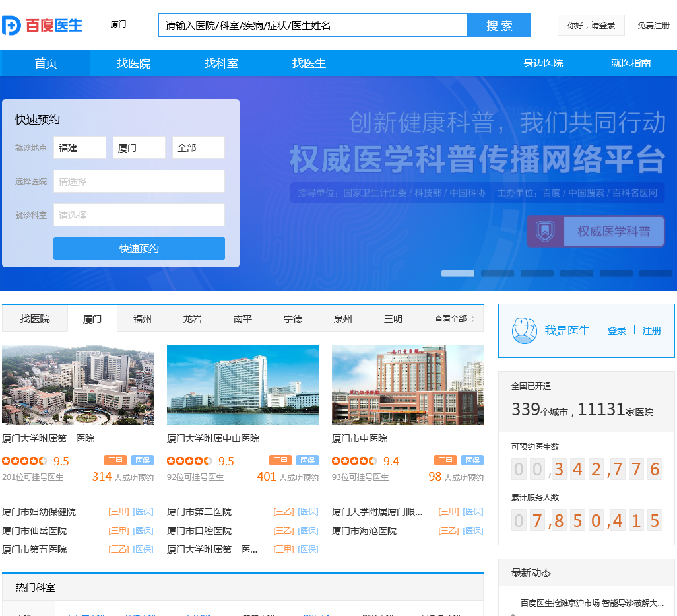The image size is (677, 616).
Task: Open 厦门市第五医院 link
Action: 34,549
